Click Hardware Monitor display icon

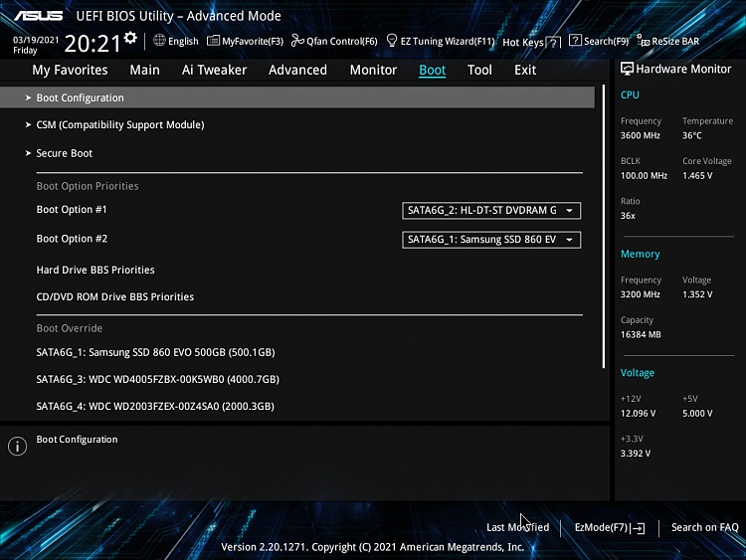[x=627, y=69]
